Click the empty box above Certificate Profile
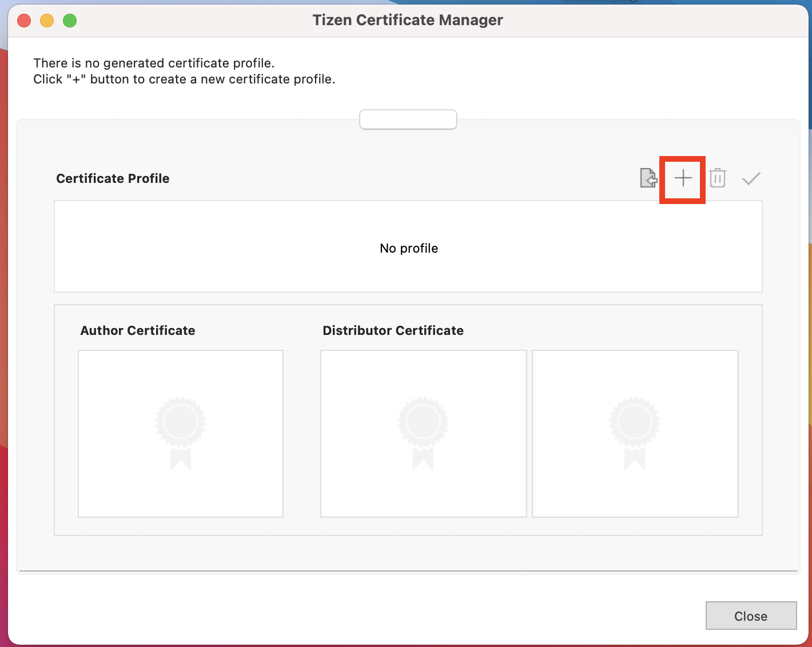The height and width of the screenshot is (647, 812). click(x=408, y=119)
